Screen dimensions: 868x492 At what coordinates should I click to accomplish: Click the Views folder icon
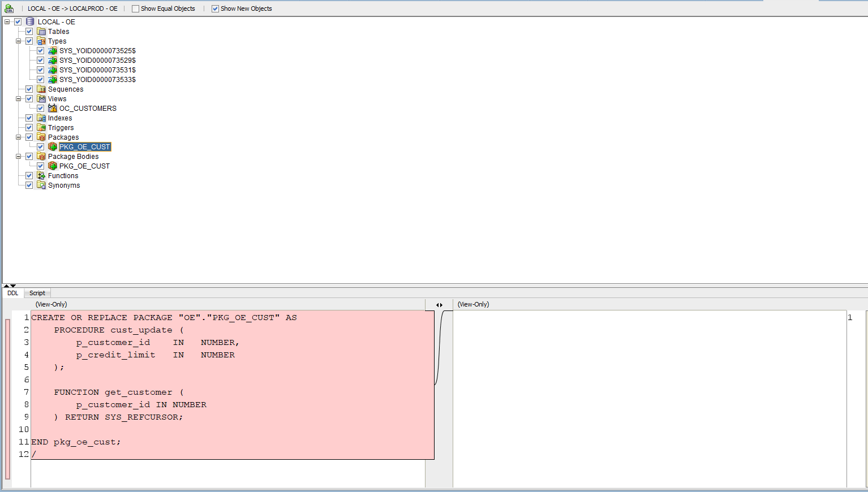41,98
